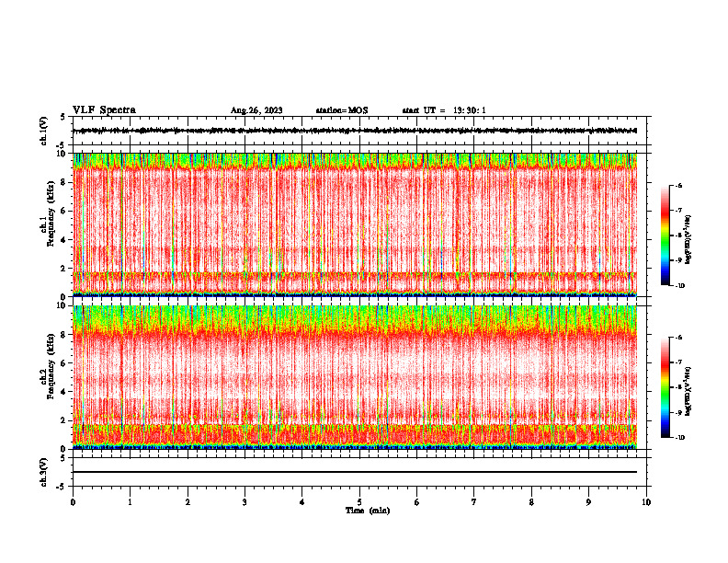This screenshot has height=563, width=728.
Task: Click the '8' minute tick label
Action: [531, 502]
